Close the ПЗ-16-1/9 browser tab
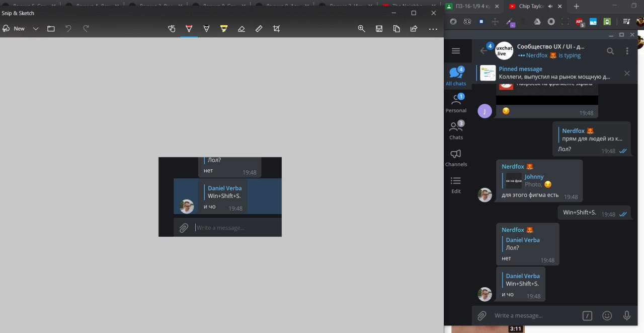 [497, 7]
